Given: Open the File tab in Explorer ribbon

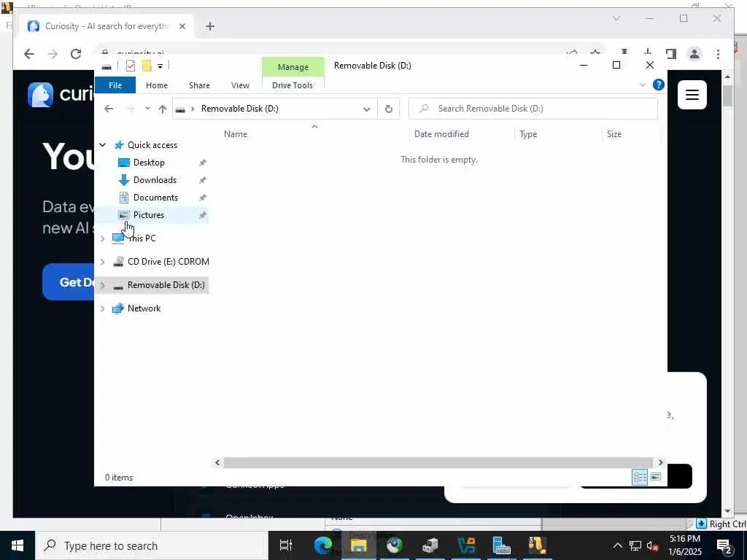Looking at the screenshot, I should coord(115,85).
